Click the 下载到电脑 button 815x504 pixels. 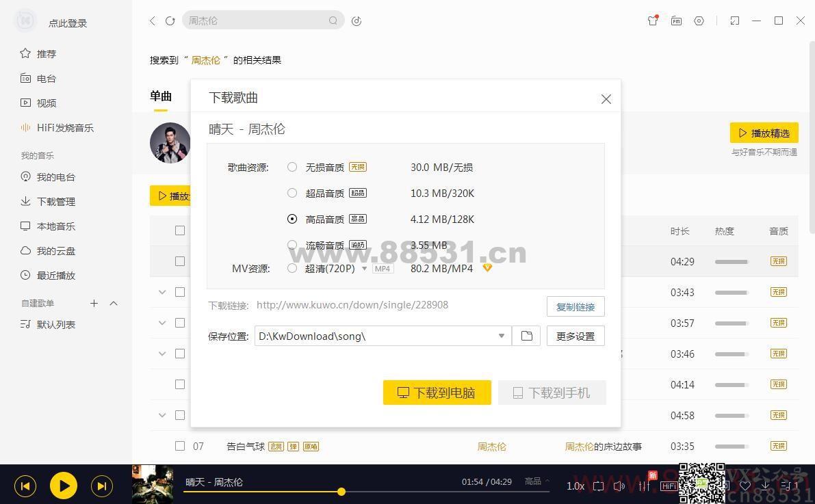[437, 393]
